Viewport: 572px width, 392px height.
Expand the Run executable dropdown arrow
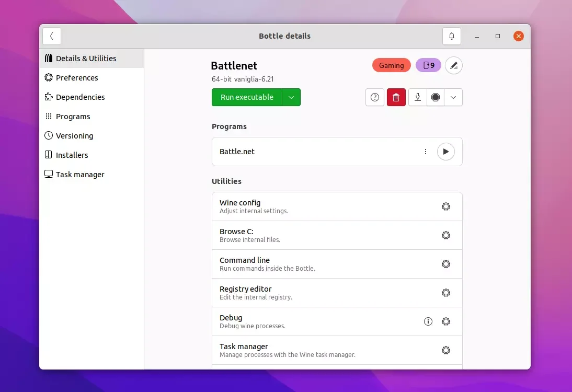click(291, 97)
